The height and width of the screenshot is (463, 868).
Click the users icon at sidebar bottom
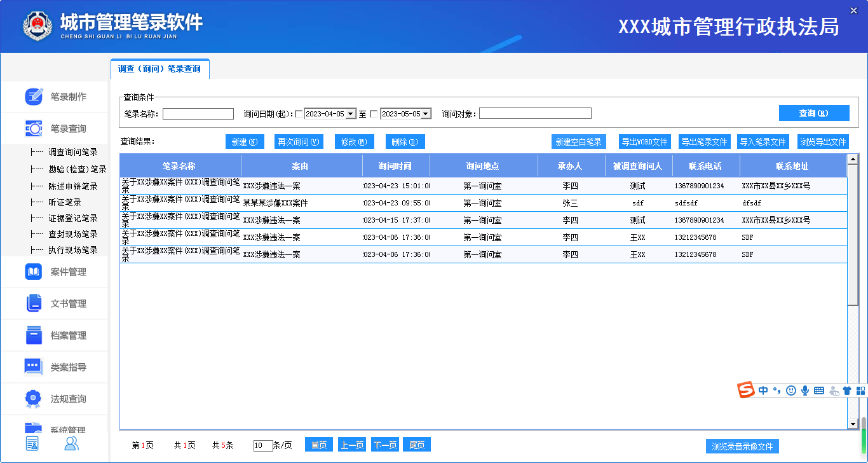[x=72, y=443]
